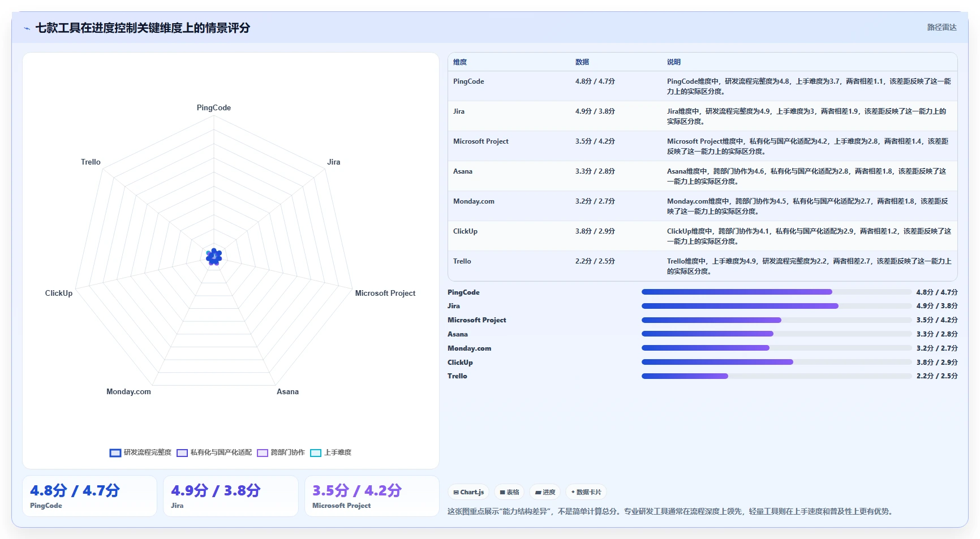Open the PingCode 4.8分 / 4.7分 summary card
The width and height of the screenshot is (980, 539).
point(89,496)
